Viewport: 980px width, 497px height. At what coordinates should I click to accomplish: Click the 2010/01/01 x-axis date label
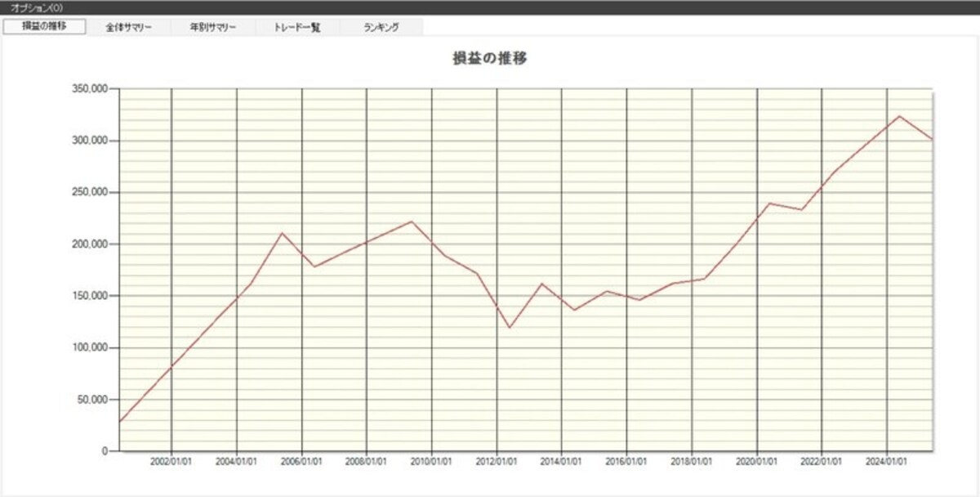tap(431, 462)
